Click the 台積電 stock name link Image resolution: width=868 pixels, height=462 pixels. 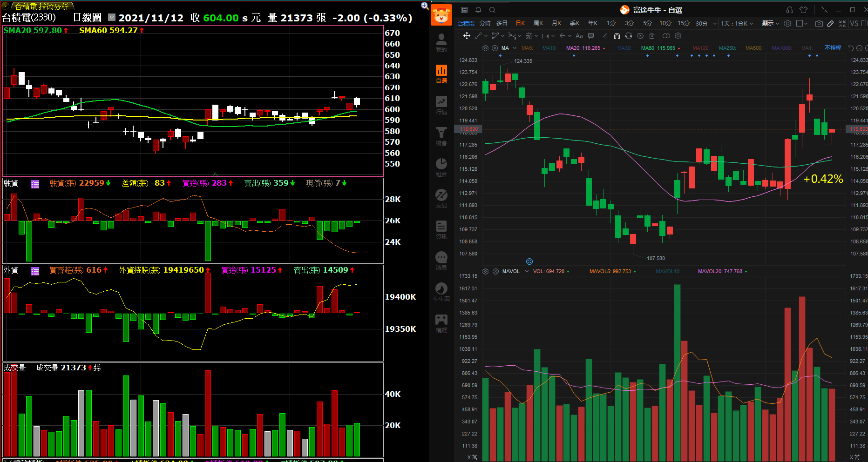point(466,23)
